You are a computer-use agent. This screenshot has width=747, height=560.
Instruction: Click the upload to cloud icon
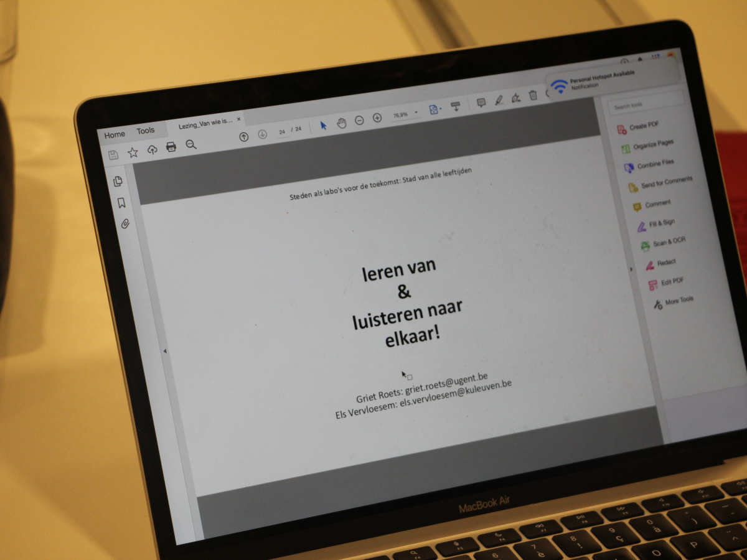152,150
